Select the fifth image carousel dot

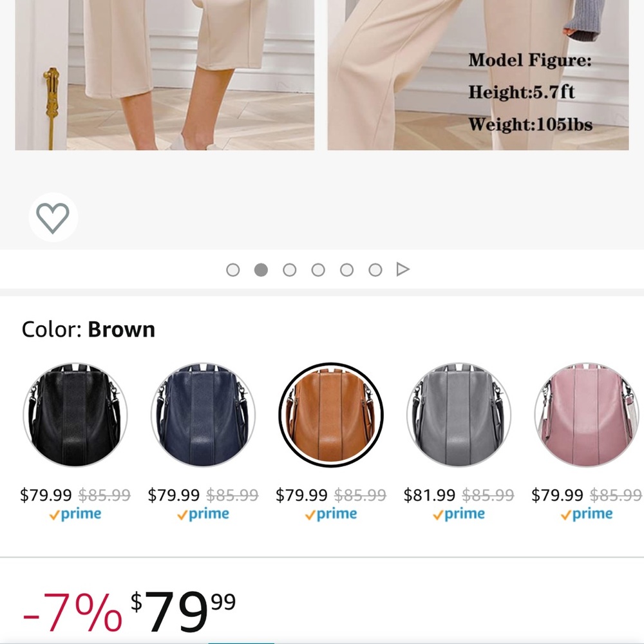pyautogui.click(x=346, y=270)
